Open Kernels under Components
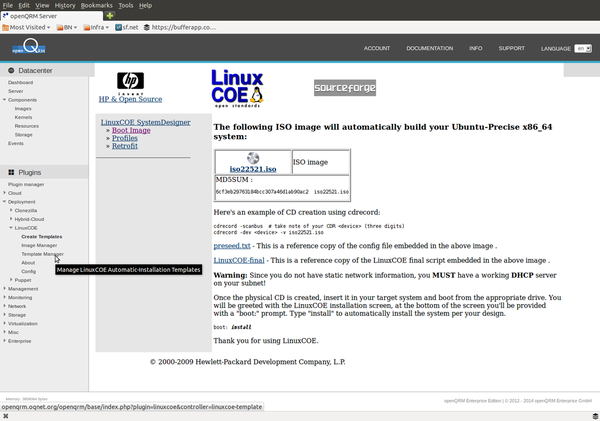 click(x=23, y=117)
